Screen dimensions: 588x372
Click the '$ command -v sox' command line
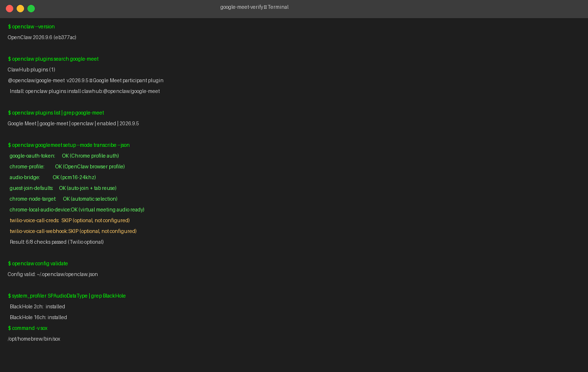(x=28, y=328)
